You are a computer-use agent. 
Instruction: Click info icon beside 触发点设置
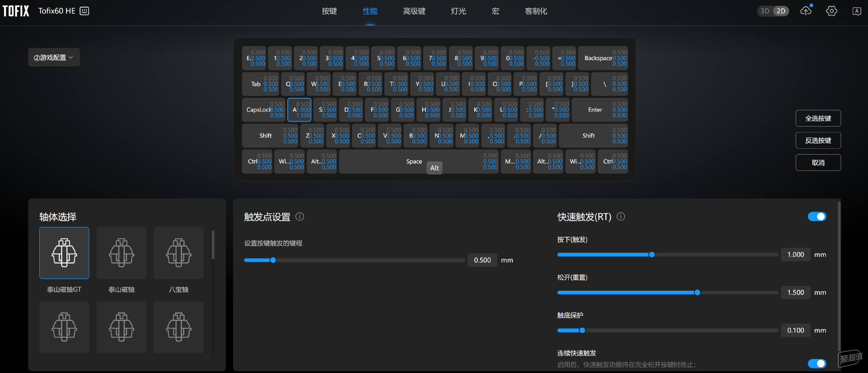[300, 217]
